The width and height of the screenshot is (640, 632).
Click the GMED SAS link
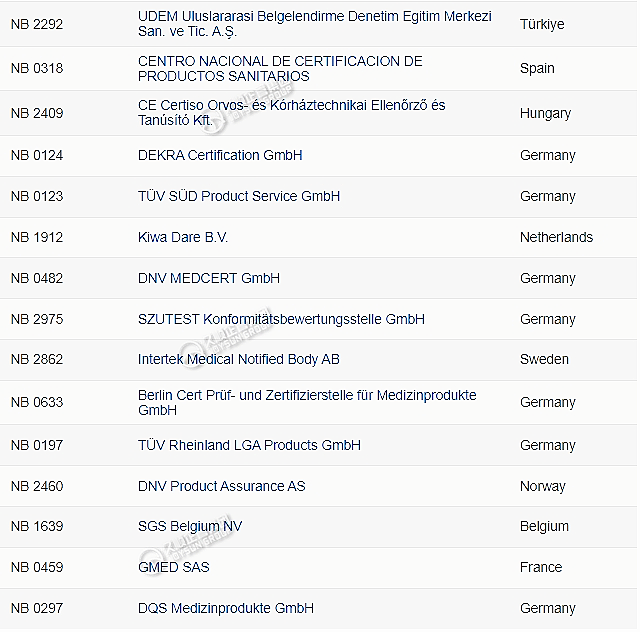(173, 567)
